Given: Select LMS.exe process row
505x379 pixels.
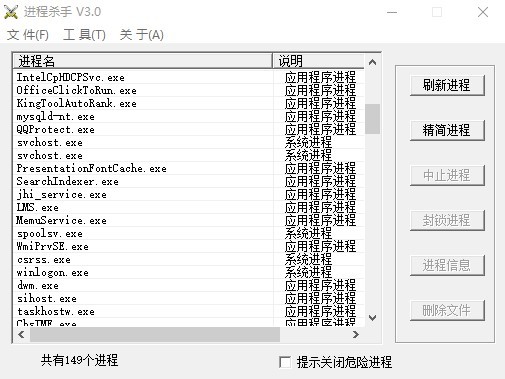Looking at the screenshot, I should pos(189,207).
